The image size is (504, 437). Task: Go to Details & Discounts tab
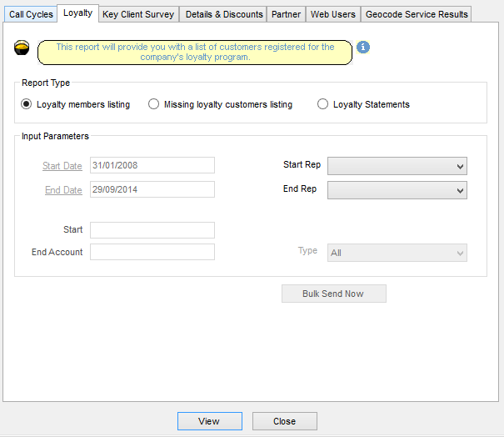pyautogui.click(x=224, y=14)
